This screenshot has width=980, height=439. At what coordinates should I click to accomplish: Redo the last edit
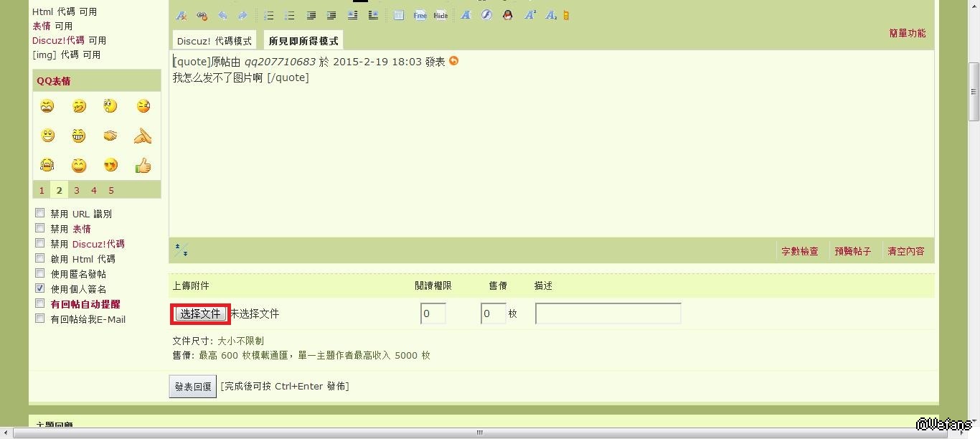242,15
